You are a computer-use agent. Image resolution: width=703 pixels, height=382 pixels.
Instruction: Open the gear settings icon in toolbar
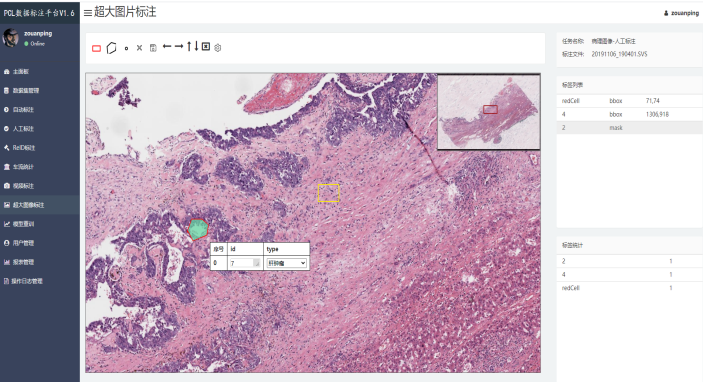click(218, 48)
